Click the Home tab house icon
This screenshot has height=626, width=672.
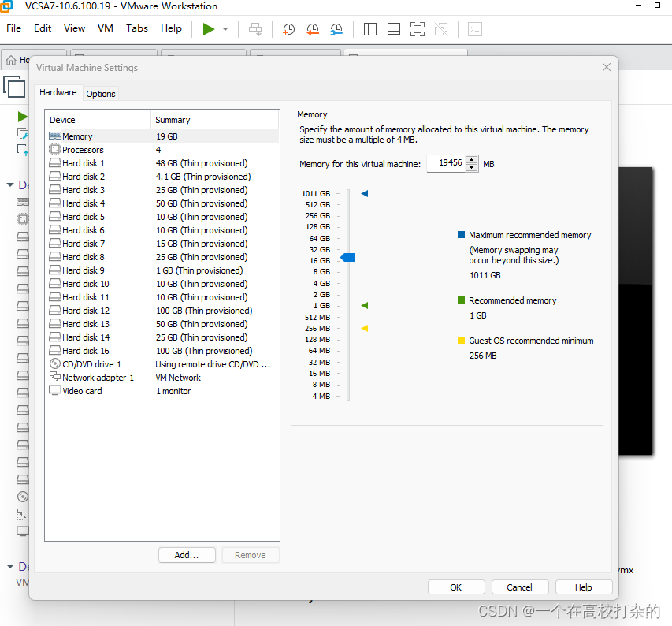[x=11, y=60]
